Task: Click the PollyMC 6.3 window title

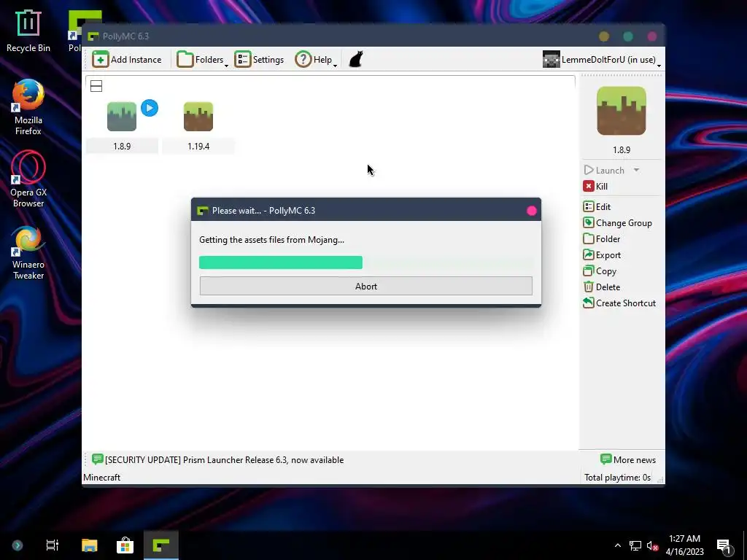Action: (x=125, y=36)
